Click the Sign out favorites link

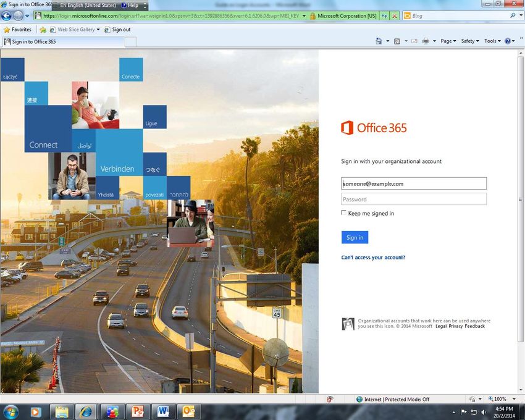tap(117, 30)
